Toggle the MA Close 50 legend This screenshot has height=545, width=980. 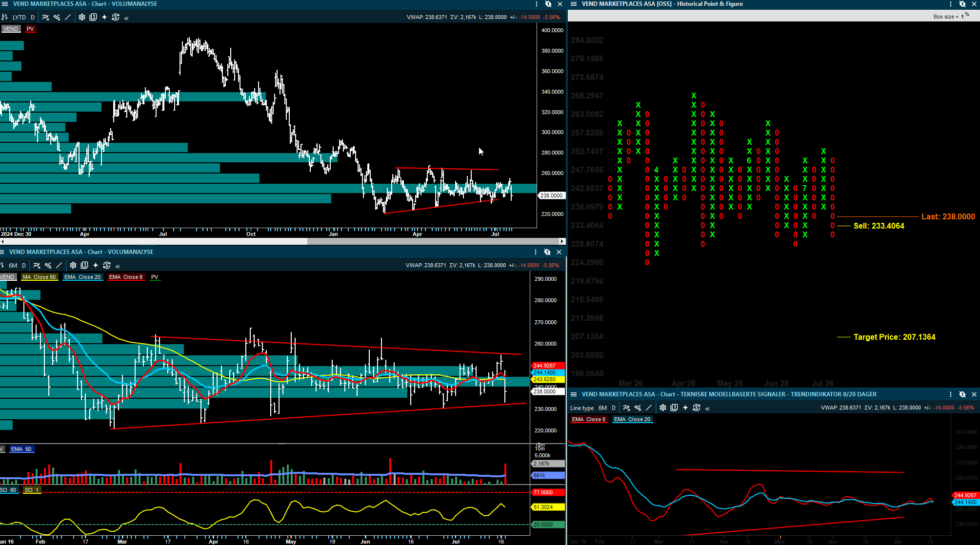(x=40, y=277)
